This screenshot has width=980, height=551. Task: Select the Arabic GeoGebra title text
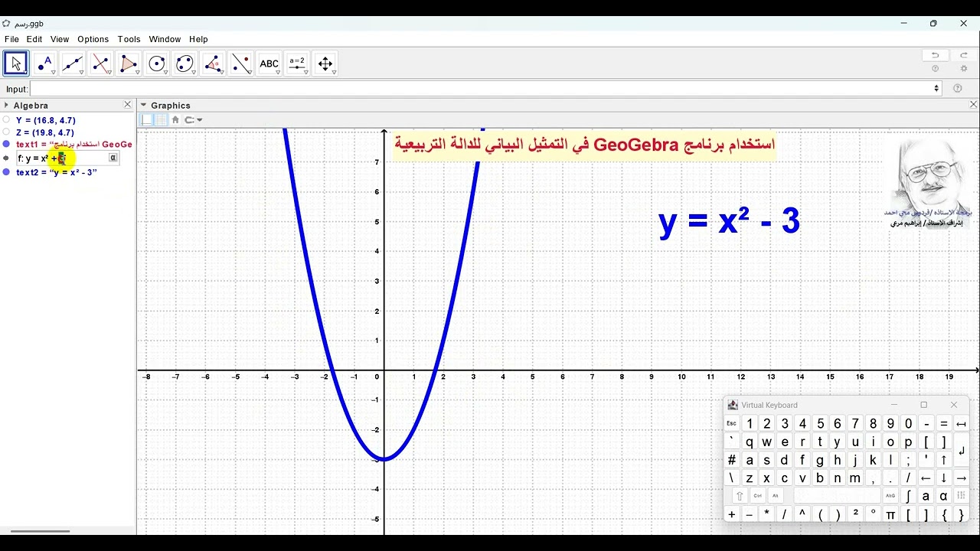point(585,144)
